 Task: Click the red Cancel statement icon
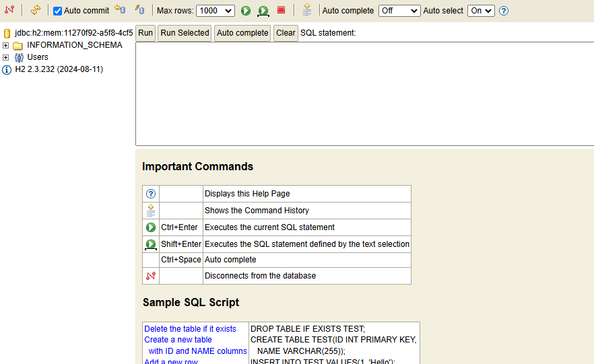pos(281,10)
